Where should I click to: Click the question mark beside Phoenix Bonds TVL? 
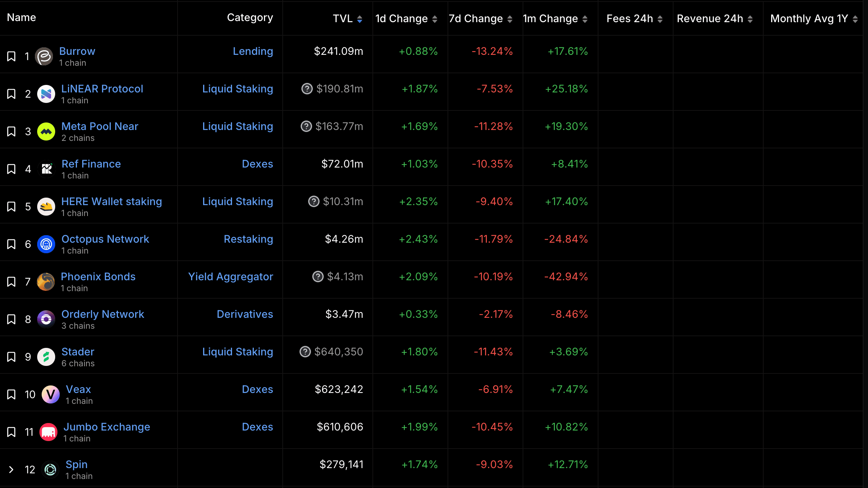pyautogui.click(x=318, y=276)
